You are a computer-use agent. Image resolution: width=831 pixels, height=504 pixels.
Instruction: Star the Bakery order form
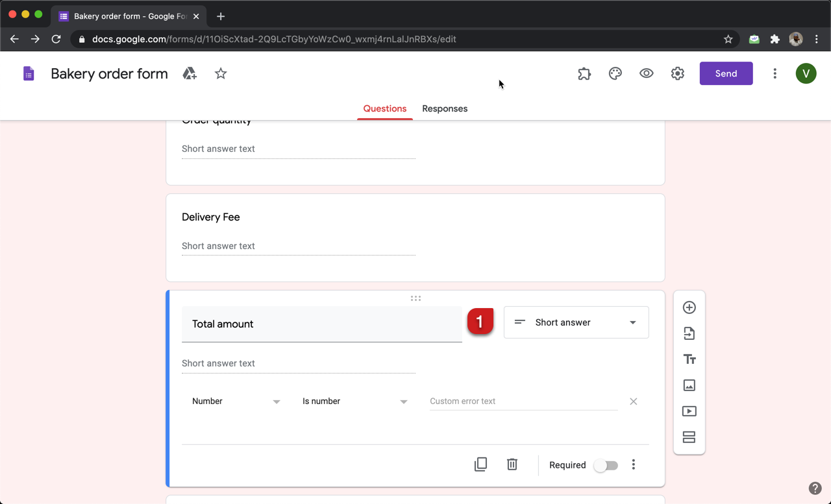pyautogui.click(x=220, y=73)
